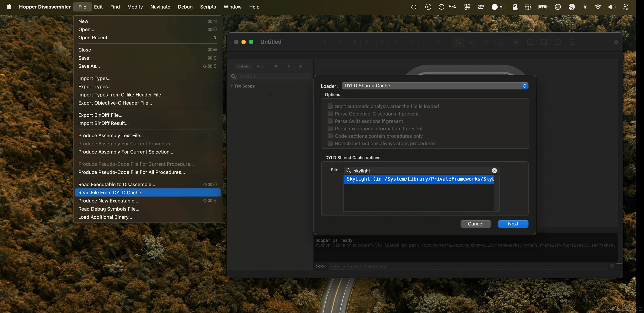Clear the skylight search field

click(x=494, y=171)
